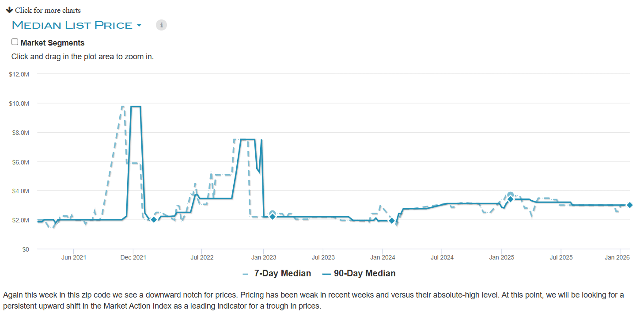
Task: Click the info icon beside Median List Price
Action: [162, 25]
